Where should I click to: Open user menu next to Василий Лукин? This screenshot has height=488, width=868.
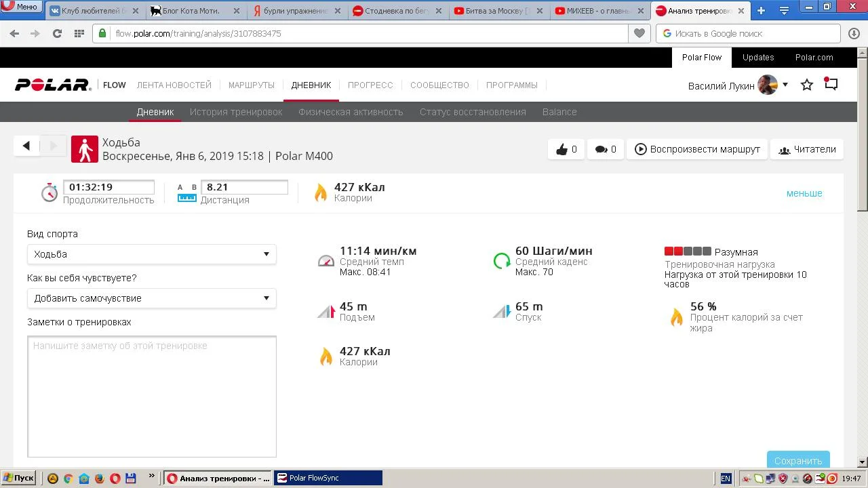click(785, 85)
